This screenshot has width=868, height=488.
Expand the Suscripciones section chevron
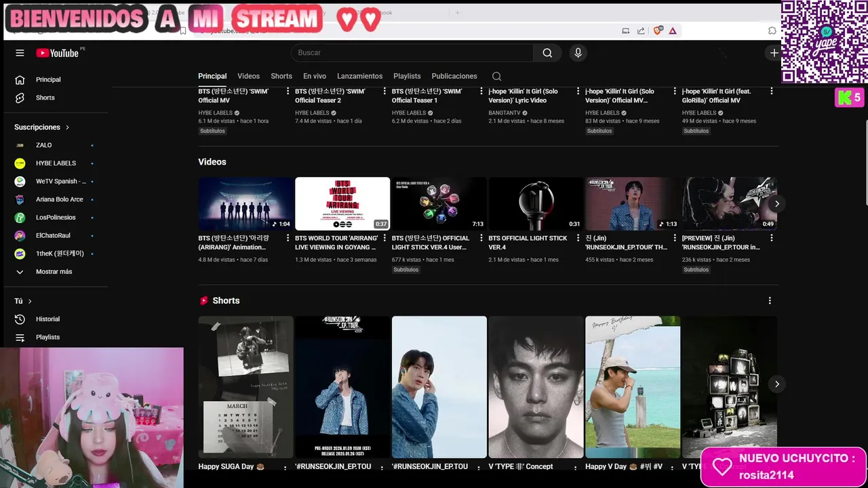pyautogui.click(x=67, y=127)
